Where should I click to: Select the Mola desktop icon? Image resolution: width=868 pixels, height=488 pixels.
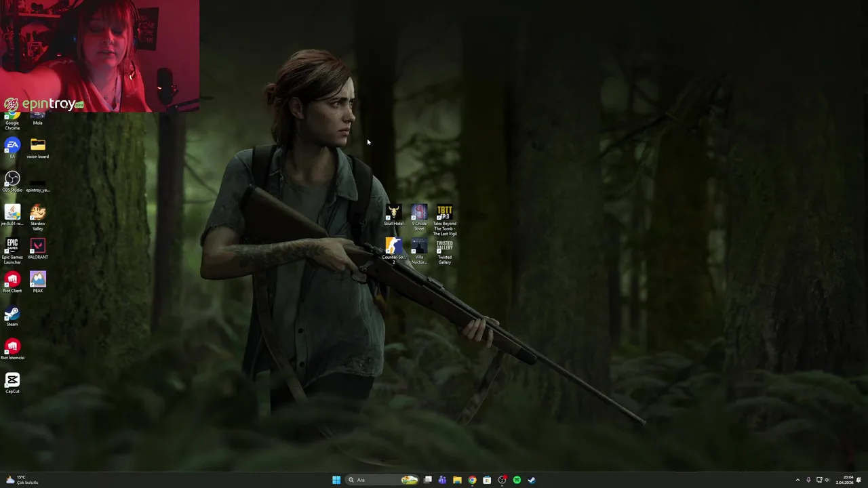pos(38,119)
